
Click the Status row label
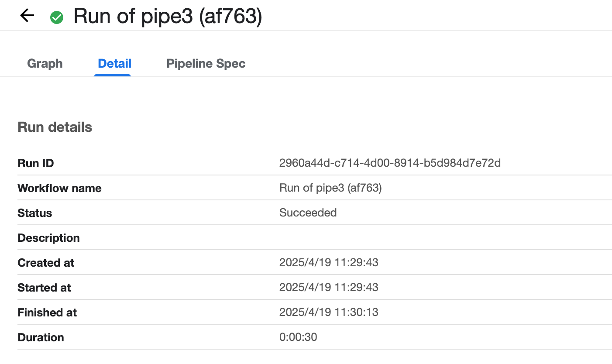pyautogui.click(x=35, y=213)
